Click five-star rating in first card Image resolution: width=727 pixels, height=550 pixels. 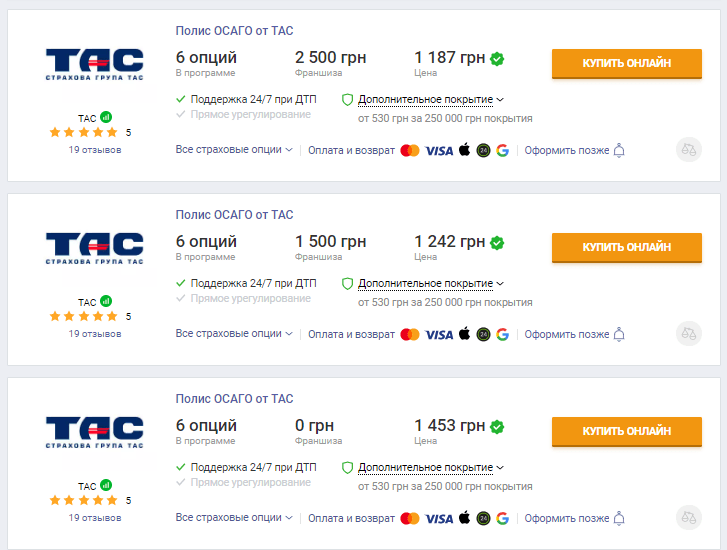pyautogui.click(x=83, y=133)
